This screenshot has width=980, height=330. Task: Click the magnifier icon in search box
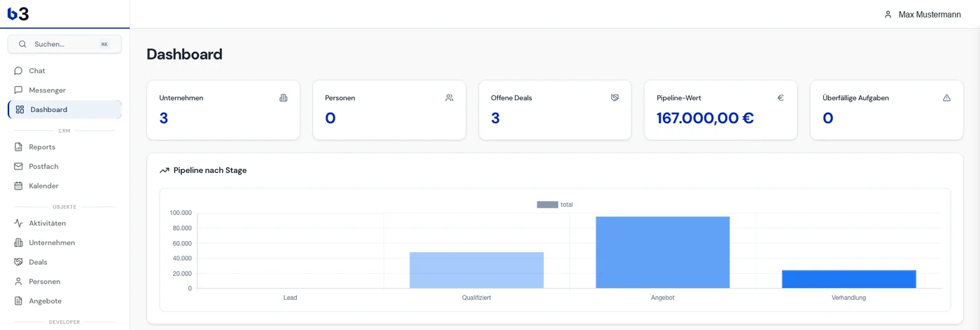tap(22, 44)
